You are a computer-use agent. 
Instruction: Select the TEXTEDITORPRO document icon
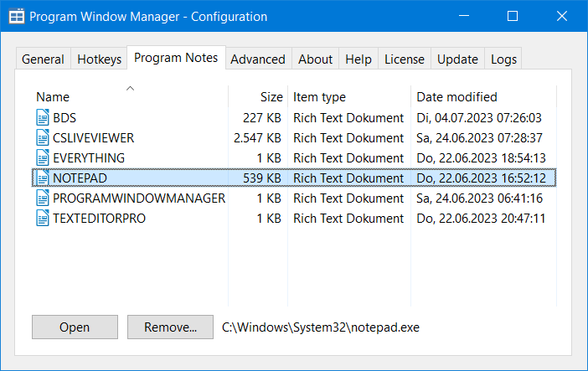click(43, 219)
